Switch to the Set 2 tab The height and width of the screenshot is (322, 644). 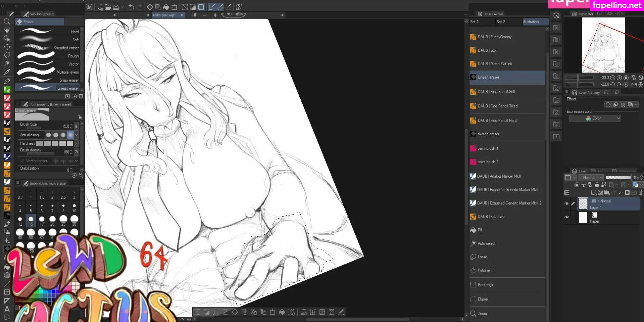(x=501, y=22)
